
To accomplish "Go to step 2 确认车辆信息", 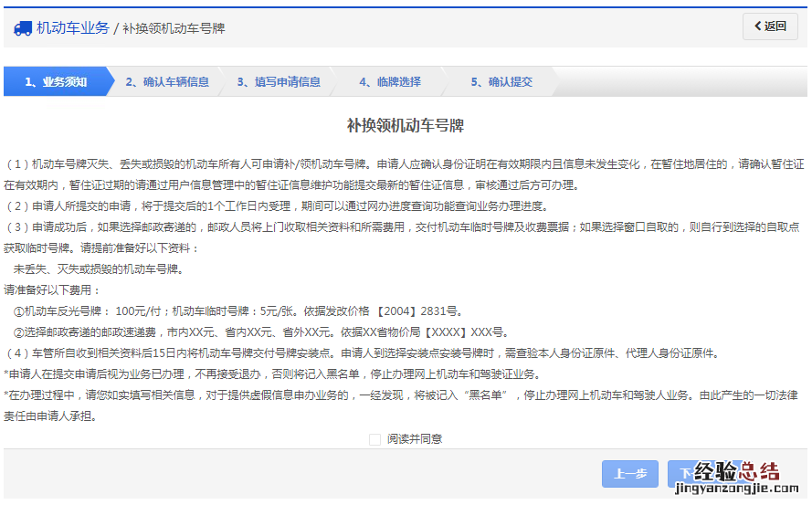I will click(167, 82).
